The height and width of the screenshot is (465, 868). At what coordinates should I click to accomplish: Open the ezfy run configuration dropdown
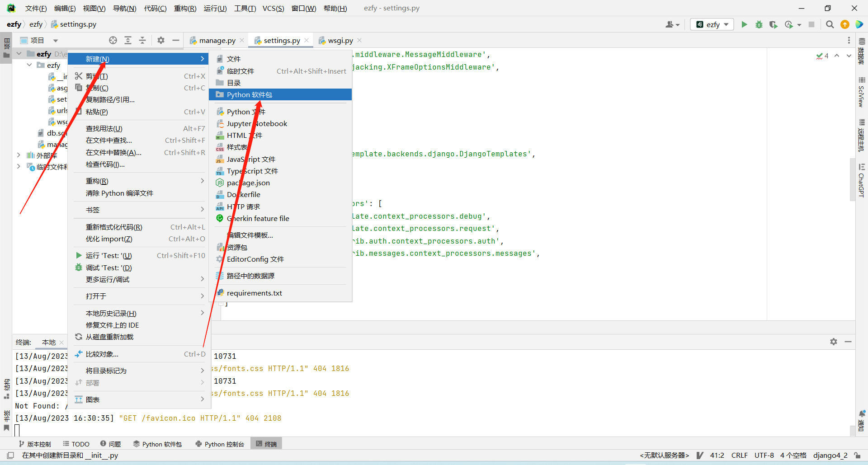(x=712, y=24)
